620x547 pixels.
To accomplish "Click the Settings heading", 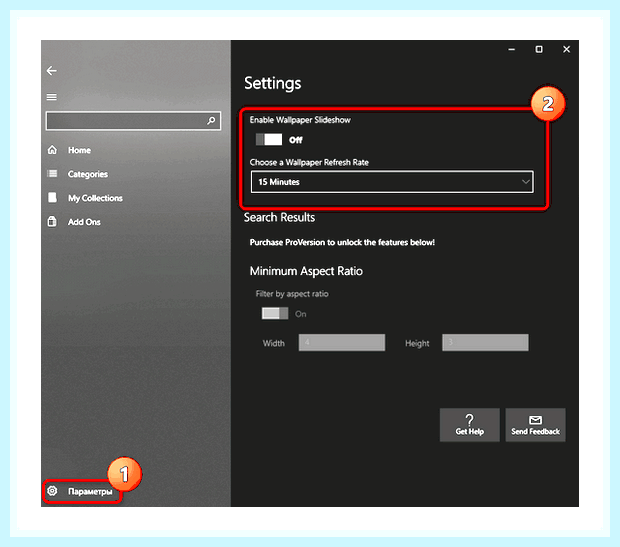I will click(x=272, y=83).
